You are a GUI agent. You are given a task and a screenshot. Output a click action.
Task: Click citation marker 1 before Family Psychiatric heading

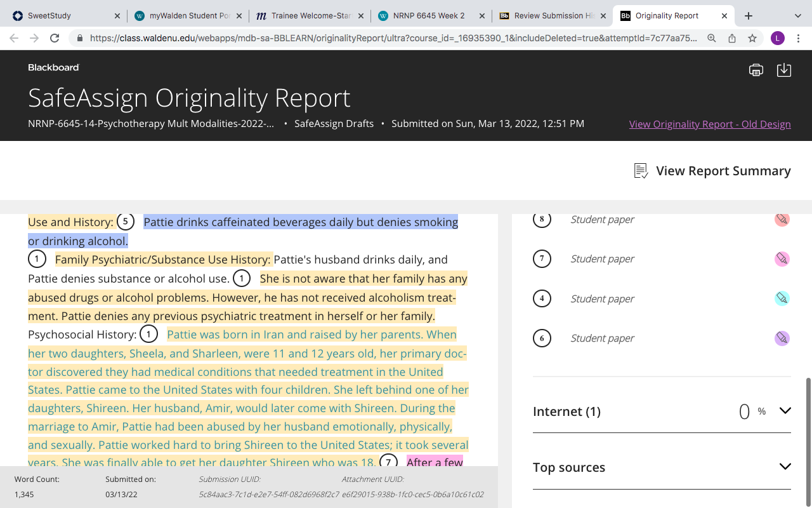tap(37, 259)
